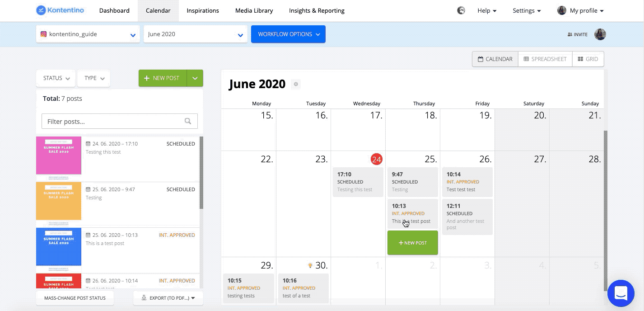Image resolution: width=644 pixels, height=311 pixels.
Task: Click the Kontentino logo icon
Action: pos(41,10)
